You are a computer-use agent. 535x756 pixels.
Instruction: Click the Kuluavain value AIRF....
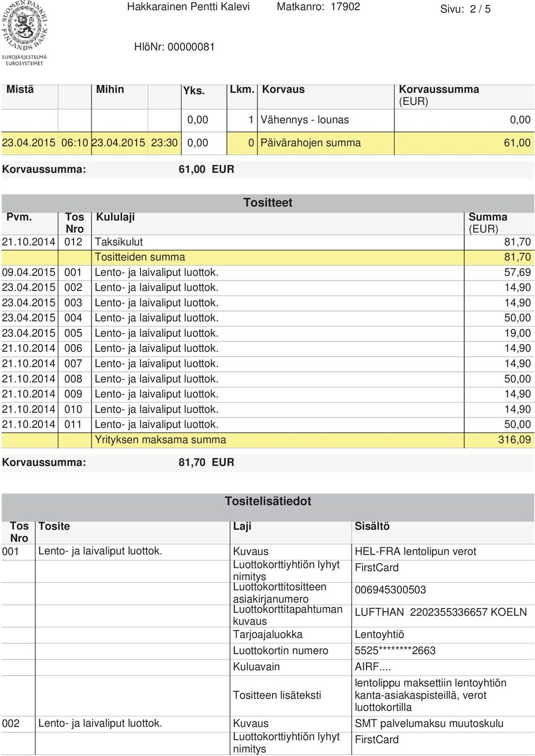(373, 667)
